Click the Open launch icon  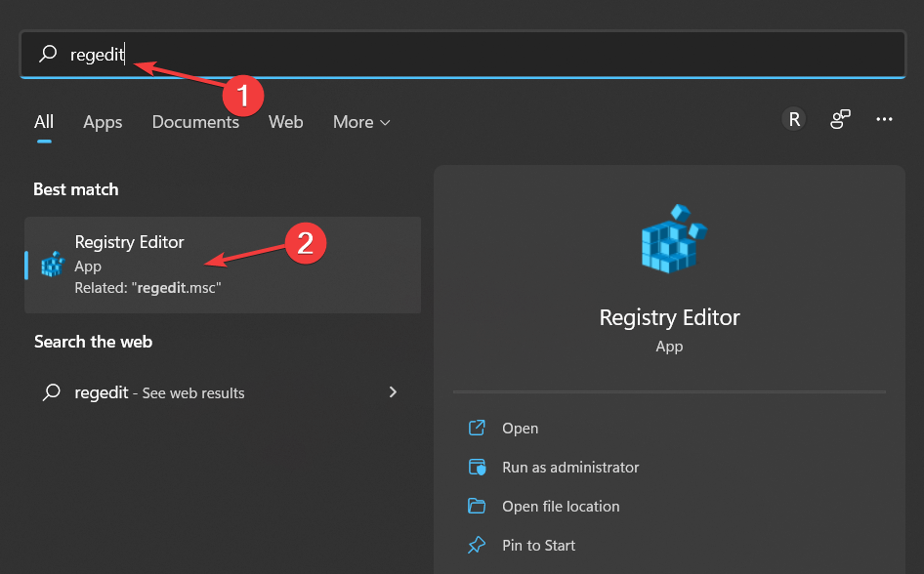click(x=477, y=428)
